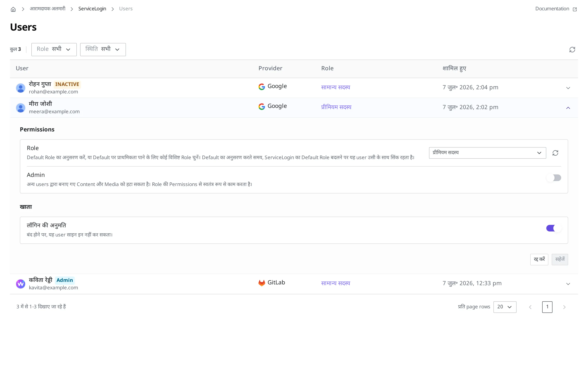Click Google icon in रोहन गुप्ता's row

[262, 87]
